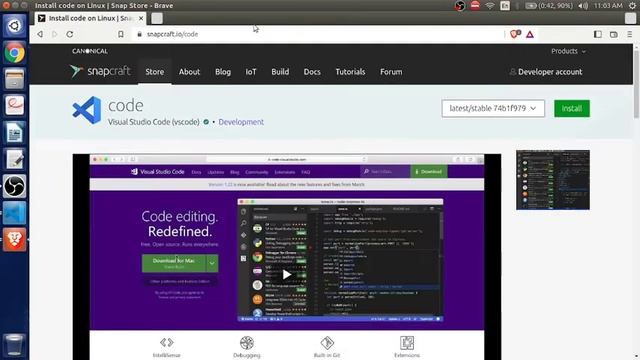Click the verified publisher checkmark badge
Screen dimensions: 640x360
(x=206, y=122)
